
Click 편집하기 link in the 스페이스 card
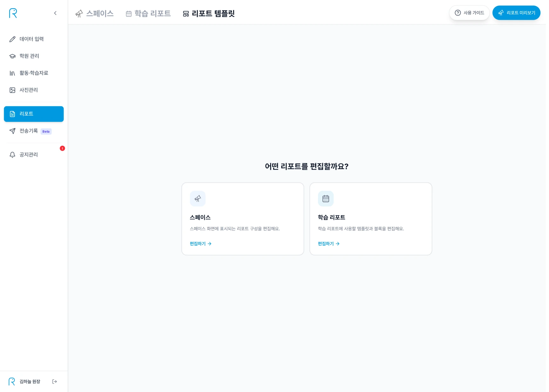click(x=201, y=244)
